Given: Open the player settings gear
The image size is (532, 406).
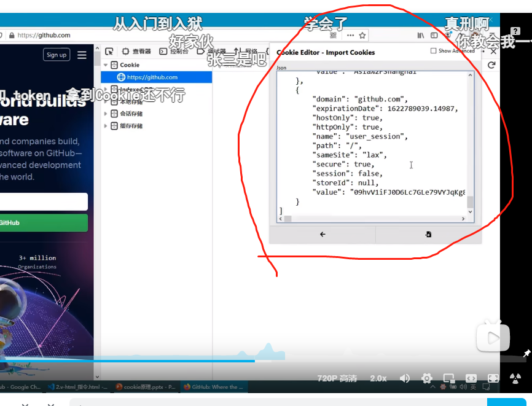Looking at the screenshot, I should click(x=427, y=378).
